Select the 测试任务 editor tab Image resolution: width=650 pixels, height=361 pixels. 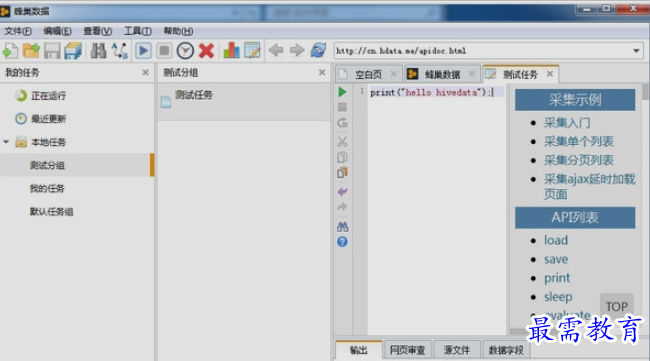click(x=520, y=74)
